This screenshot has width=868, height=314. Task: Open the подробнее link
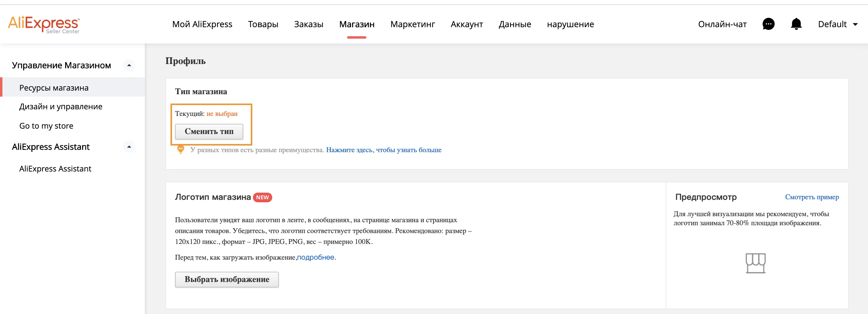(315, 258)
